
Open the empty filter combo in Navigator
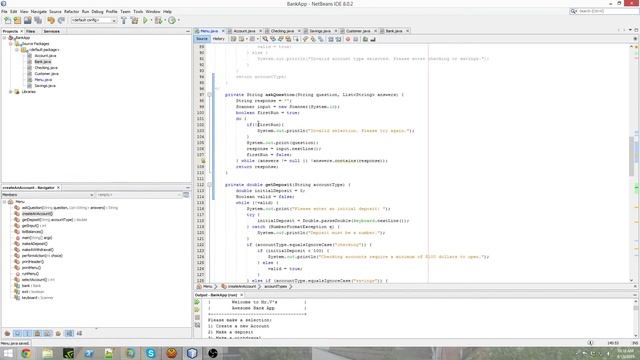(x=139, y=195)
